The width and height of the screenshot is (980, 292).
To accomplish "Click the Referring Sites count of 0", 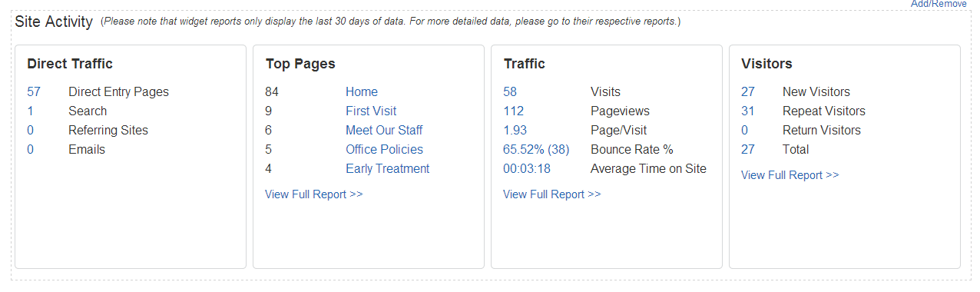I will (31, 130).
